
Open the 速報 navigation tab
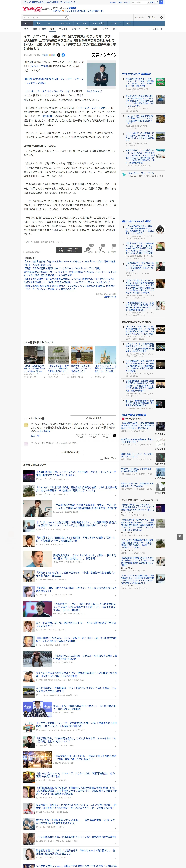click(38, 24)
